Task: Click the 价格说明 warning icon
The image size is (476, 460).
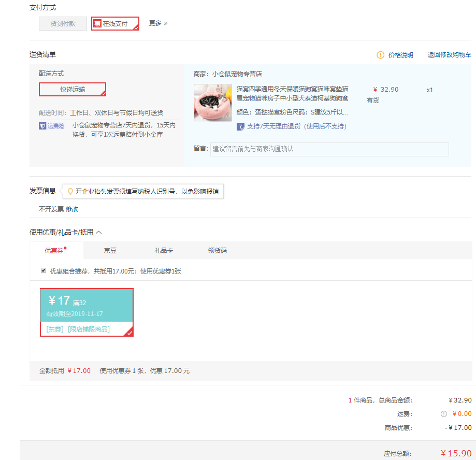Action: [380, 55]
